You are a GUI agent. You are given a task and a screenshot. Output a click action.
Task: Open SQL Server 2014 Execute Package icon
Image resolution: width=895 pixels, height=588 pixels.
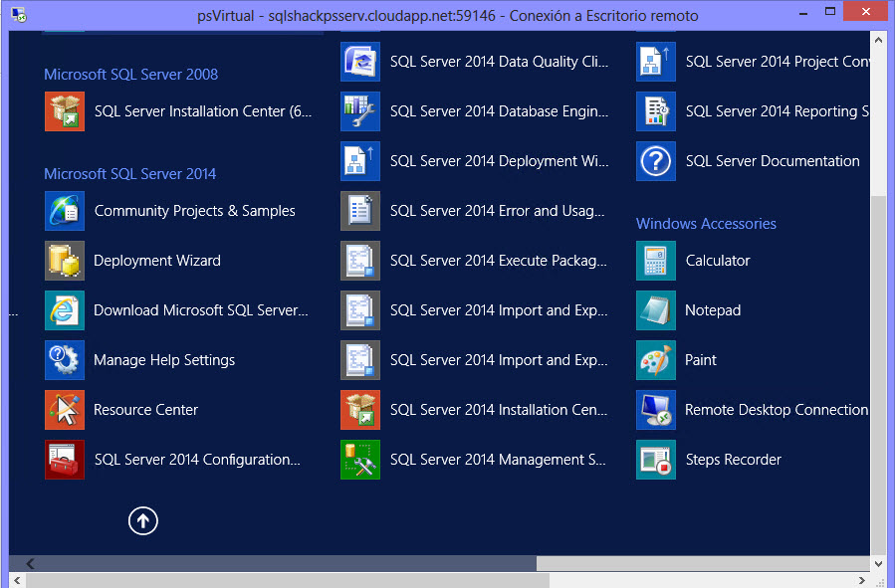point(360,261)
